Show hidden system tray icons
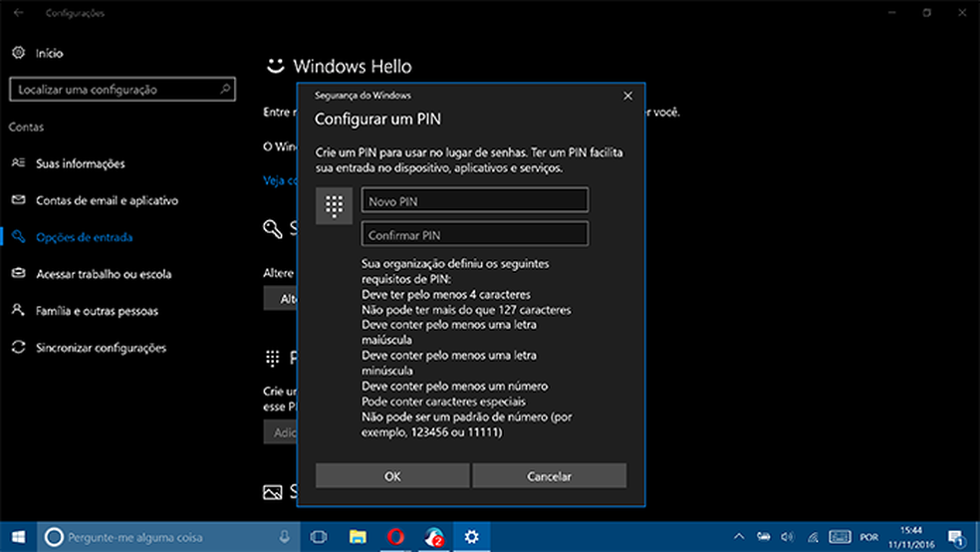The width and height of the screenshot is (980, 552). [x=739, y=536]
